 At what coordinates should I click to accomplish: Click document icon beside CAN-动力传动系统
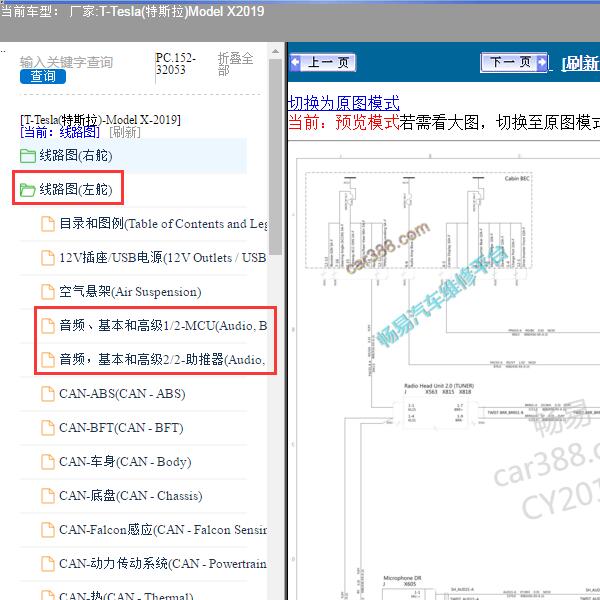(x=48, y=564)
